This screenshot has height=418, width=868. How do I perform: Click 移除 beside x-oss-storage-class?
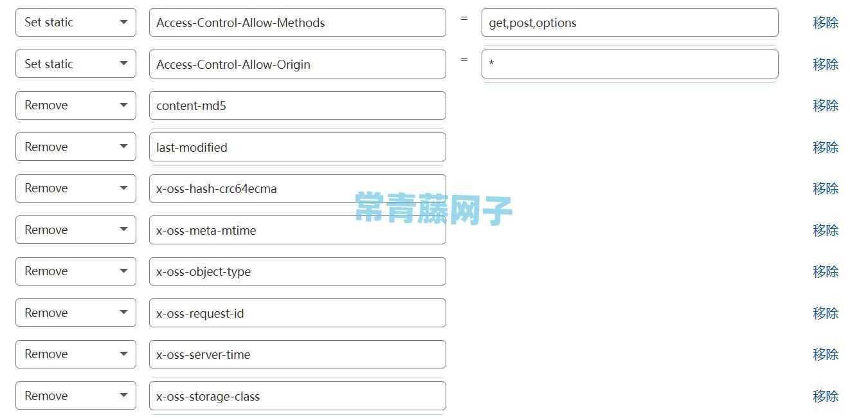tap(826, 396)
